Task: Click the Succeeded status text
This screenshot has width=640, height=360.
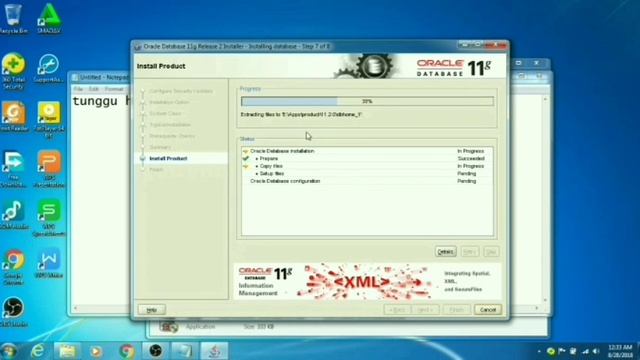Action: [471, 158]
